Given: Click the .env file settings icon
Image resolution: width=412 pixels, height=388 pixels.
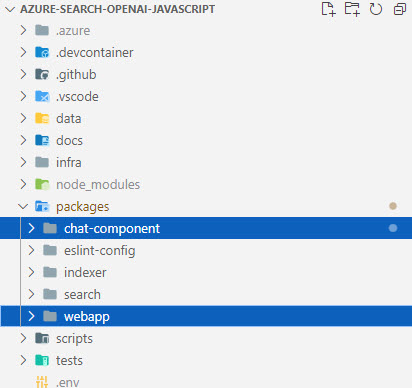Looking at the screenshot, I should coord(42,382).
